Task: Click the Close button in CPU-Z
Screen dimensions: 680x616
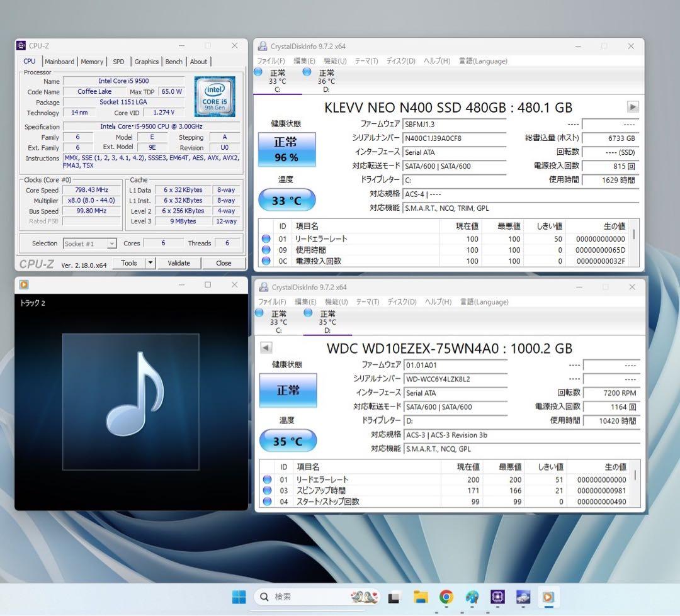Action: click(224, 263)
